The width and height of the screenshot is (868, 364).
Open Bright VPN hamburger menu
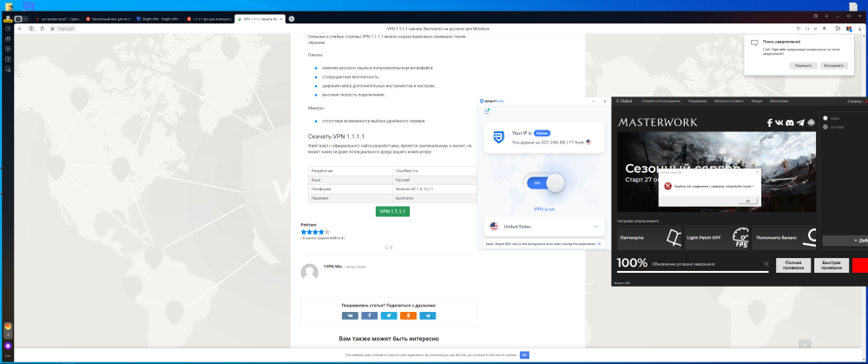pos(488,110)
